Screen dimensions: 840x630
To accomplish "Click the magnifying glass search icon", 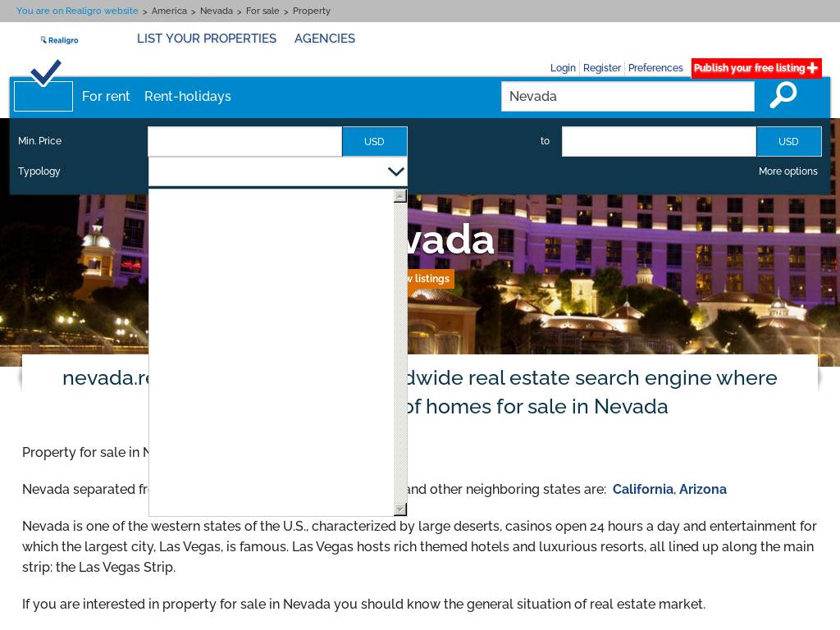I will coord(783,95).
